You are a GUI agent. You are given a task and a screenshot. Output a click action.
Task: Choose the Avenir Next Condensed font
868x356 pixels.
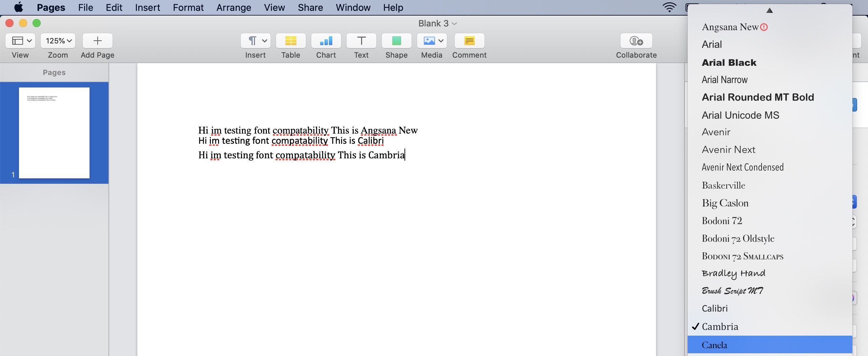click(770, 167)
